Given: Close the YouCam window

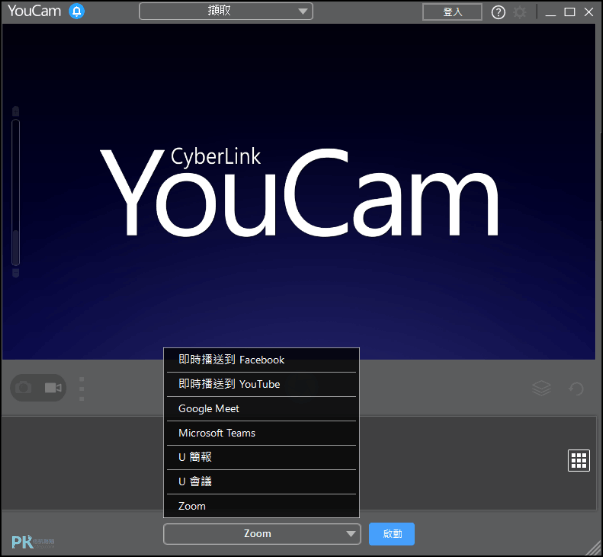Looking at the screenshot, I should [589, 12].
